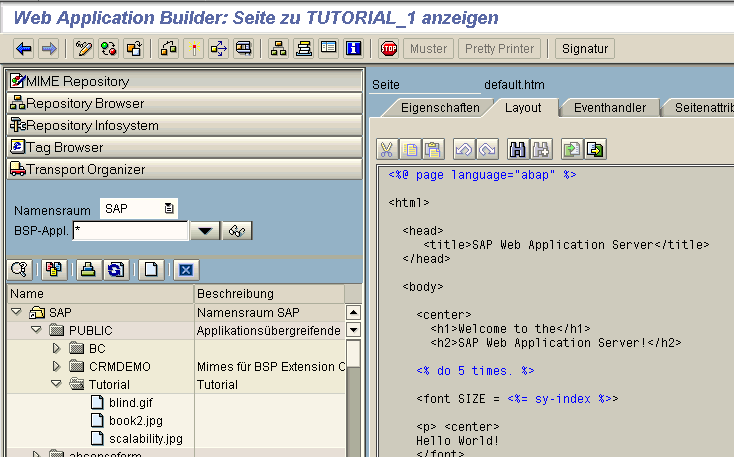The height and width of the screenshot is (457, 734).
Task: Click the 'do 5 times.' code line
Action: point(475,371)
